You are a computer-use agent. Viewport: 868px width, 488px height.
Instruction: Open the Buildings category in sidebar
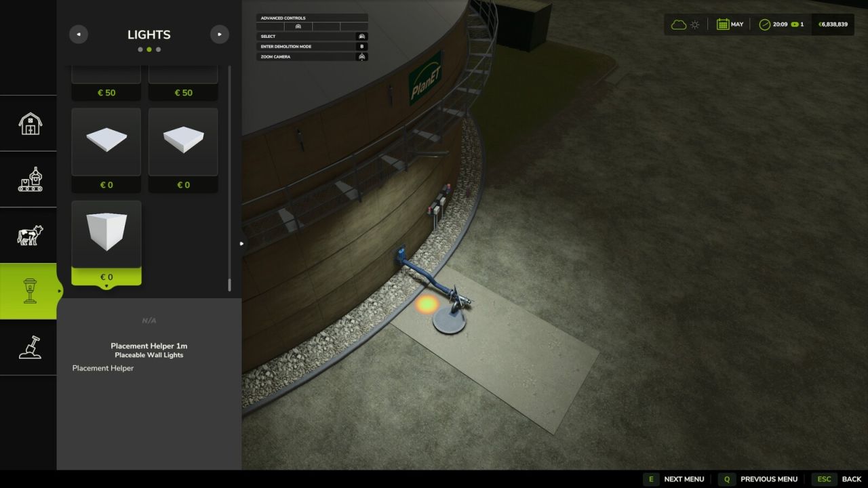click(30, 123)
